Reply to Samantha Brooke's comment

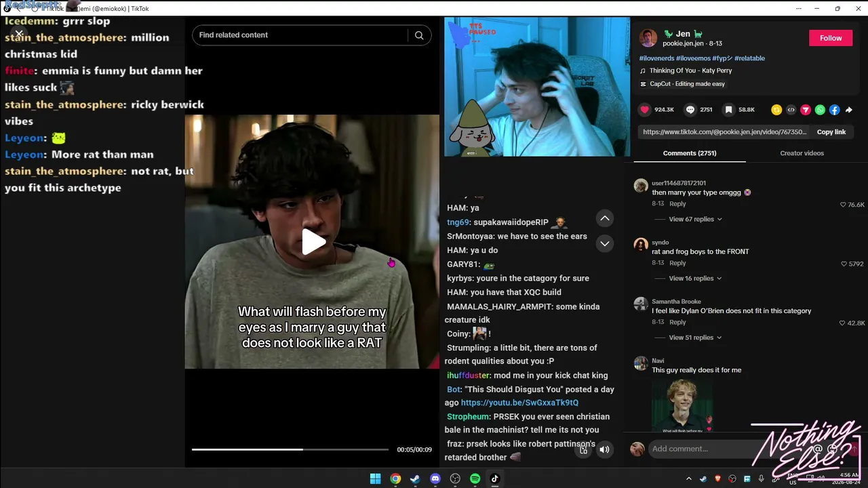(x=677, y=323)
